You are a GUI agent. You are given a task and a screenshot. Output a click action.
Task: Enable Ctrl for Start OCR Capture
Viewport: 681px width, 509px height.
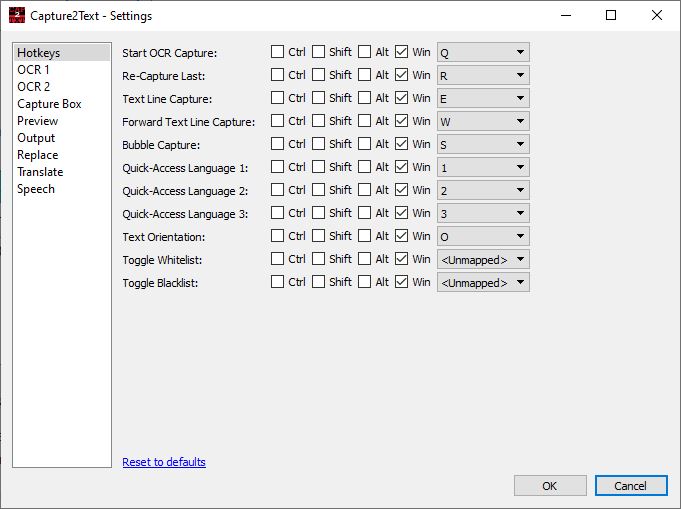pos(278,52)
